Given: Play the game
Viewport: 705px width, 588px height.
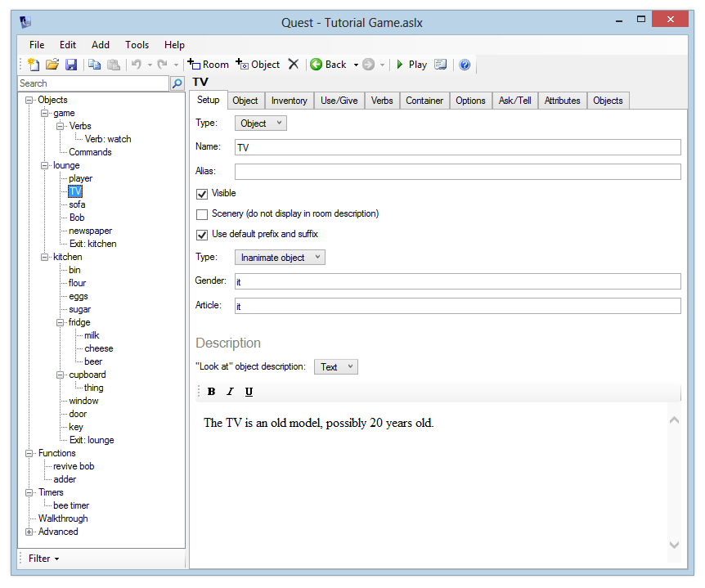Looking at the screenshot, I should 412,65.
